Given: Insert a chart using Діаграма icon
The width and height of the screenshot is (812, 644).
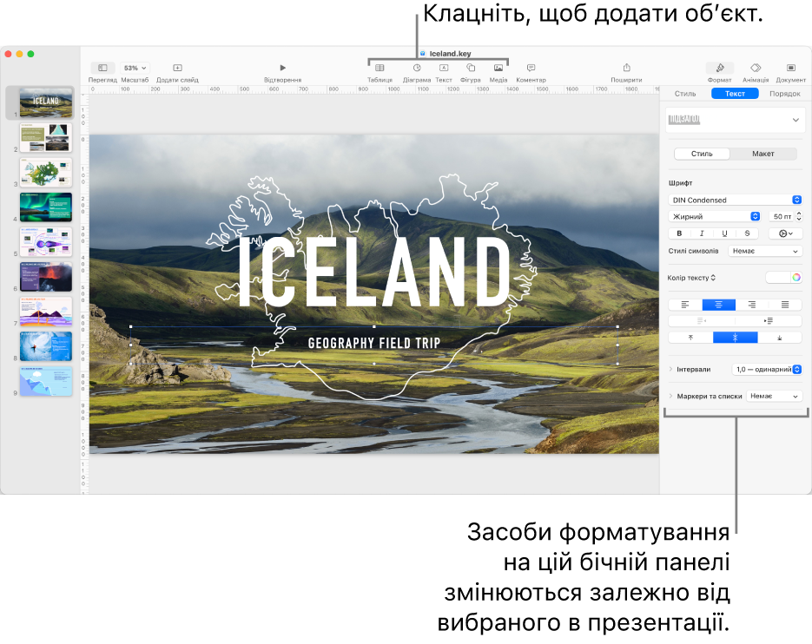Looking at the screenshot, I should coord(417,68).
